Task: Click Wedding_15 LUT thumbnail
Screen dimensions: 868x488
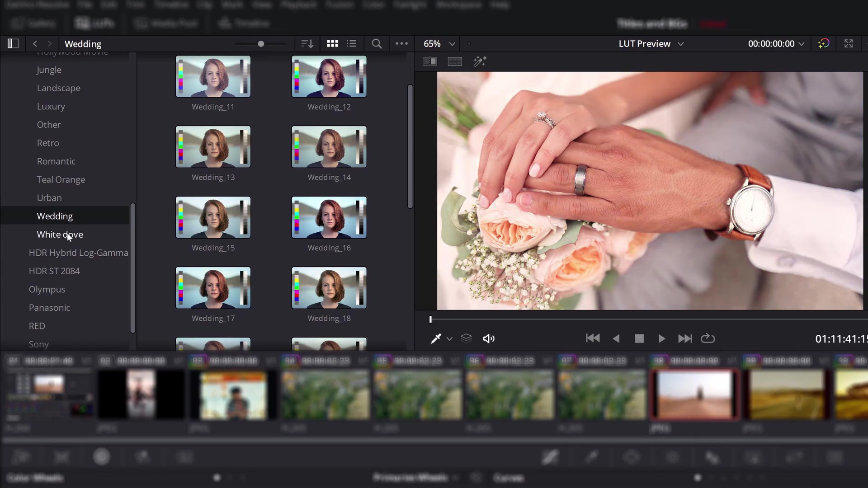Action: (x=213, y=216)
